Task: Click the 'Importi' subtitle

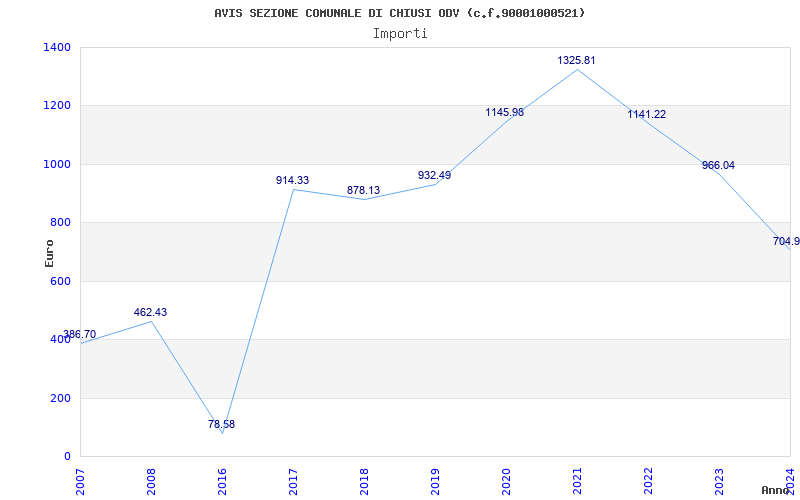Action: click(400, 34)
